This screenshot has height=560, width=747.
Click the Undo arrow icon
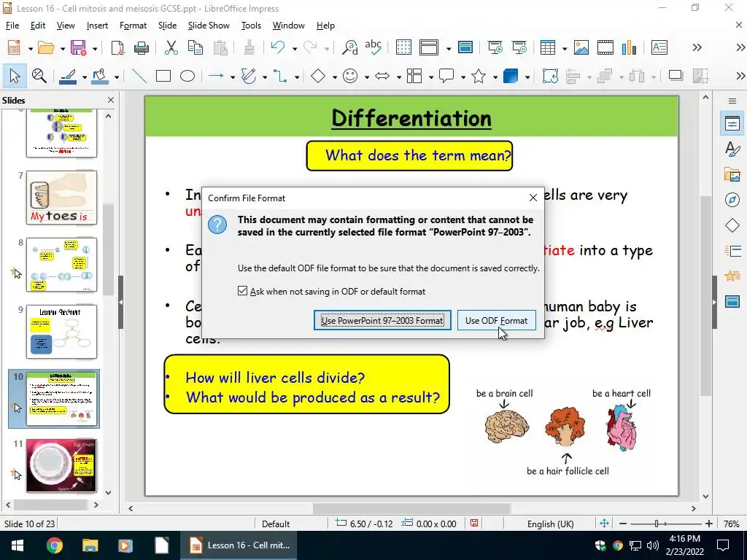coord(278,47)
